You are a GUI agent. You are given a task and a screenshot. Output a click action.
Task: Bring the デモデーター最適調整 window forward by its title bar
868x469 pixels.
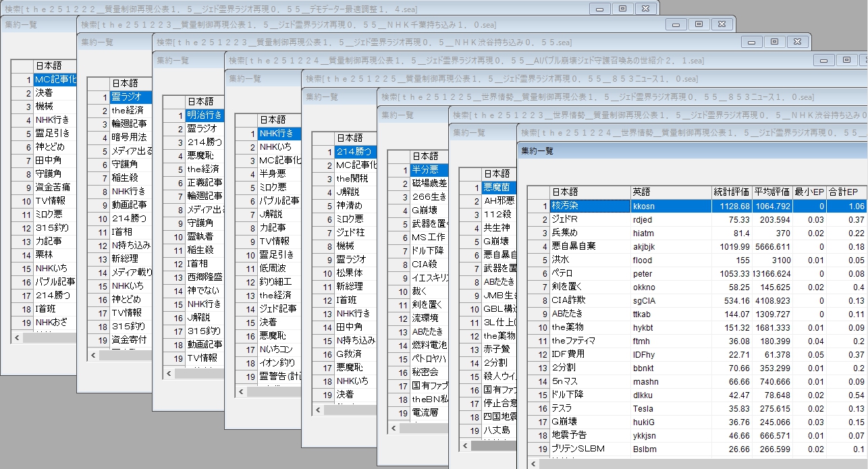click(x=270, y=8)
